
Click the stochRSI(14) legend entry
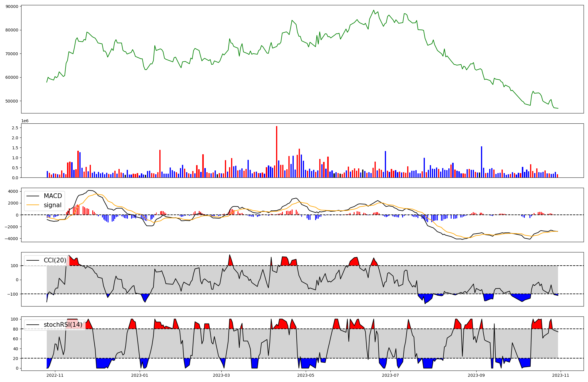click(63, 325)
